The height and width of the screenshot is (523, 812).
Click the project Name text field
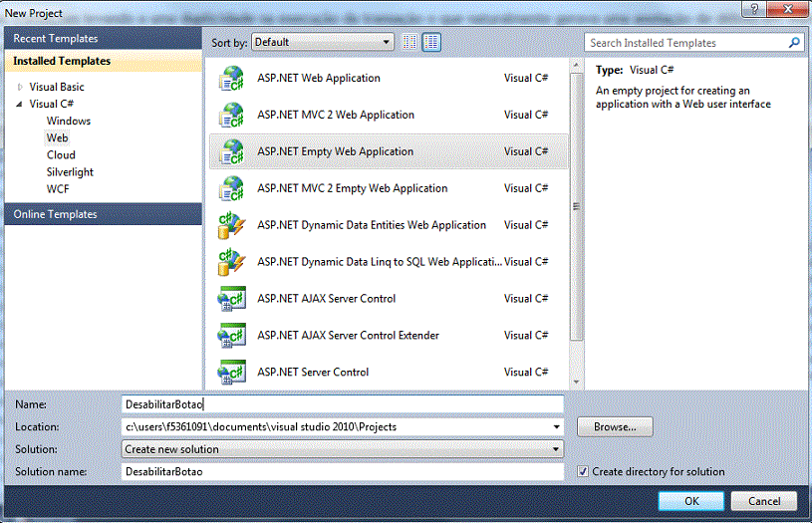coord(341,404)
